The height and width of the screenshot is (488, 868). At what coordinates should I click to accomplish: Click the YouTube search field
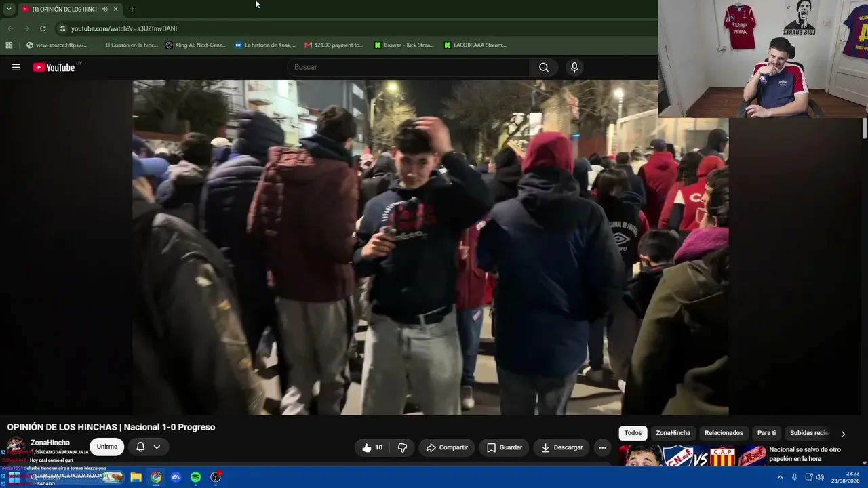[x=408, y=67]
